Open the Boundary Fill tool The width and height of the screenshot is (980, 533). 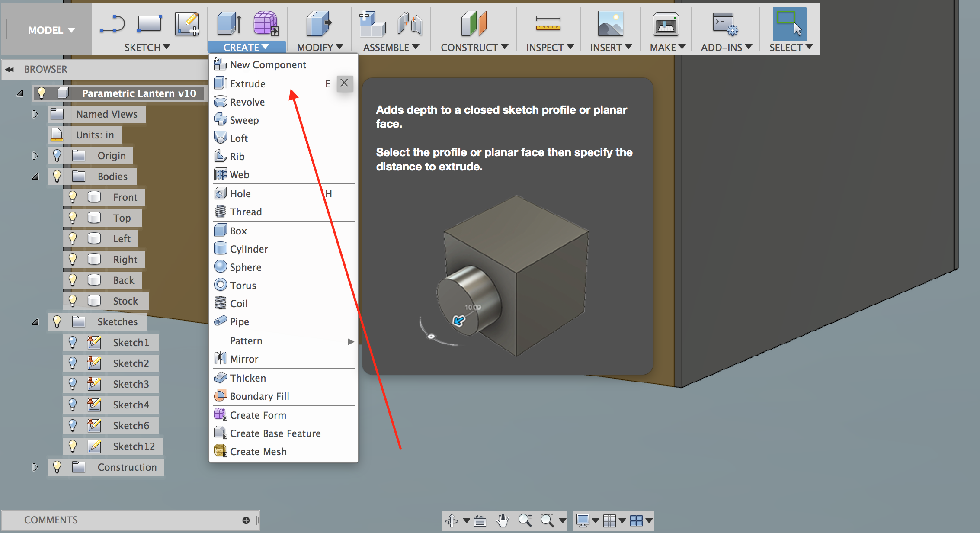[x=259, y=395]
